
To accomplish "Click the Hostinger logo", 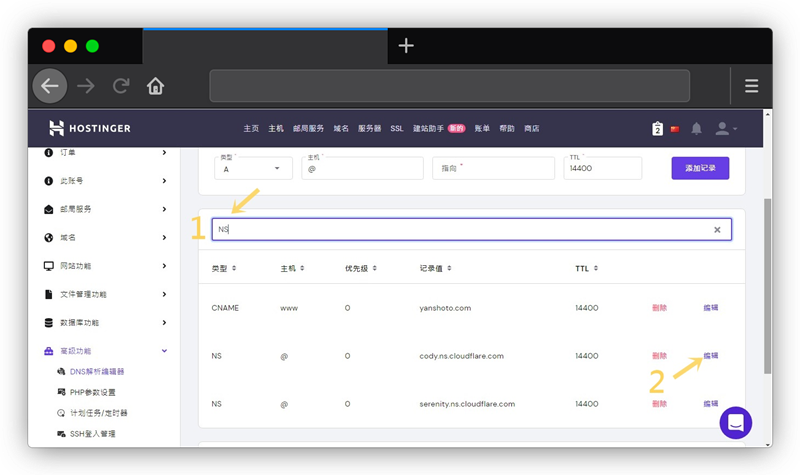I will pos(90,128).
